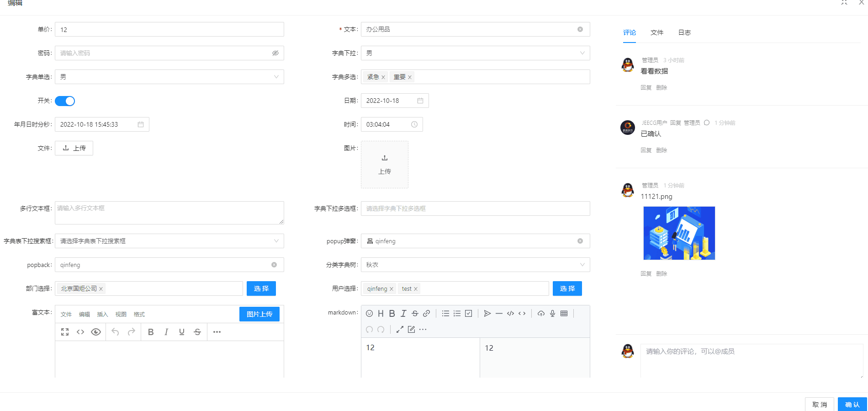Open the 日期 calendar picker
The image size is (868, 411).
(x=395, y=101)
